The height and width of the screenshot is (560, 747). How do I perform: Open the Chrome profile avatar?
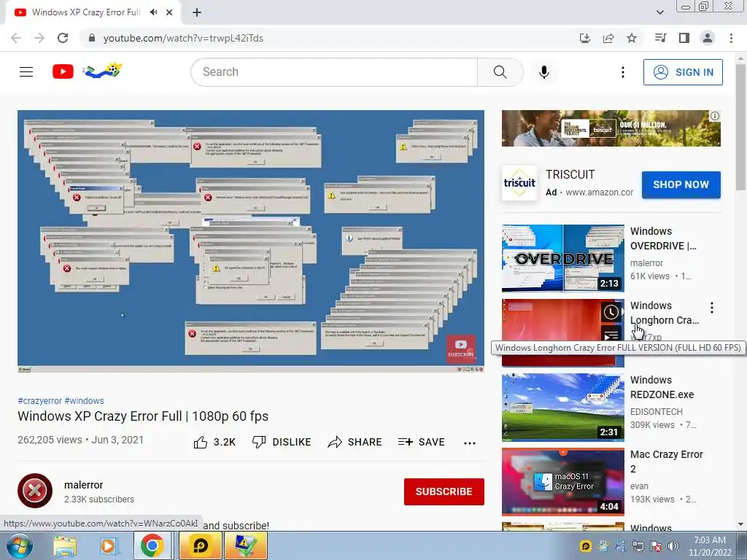707,38
